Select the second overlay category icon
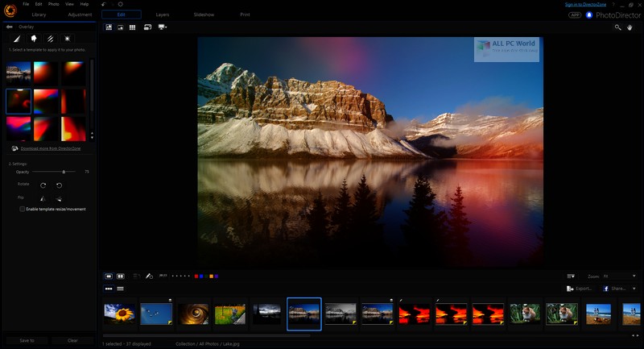The height and width of the screenshot is (349, 644). click(34, 38)
